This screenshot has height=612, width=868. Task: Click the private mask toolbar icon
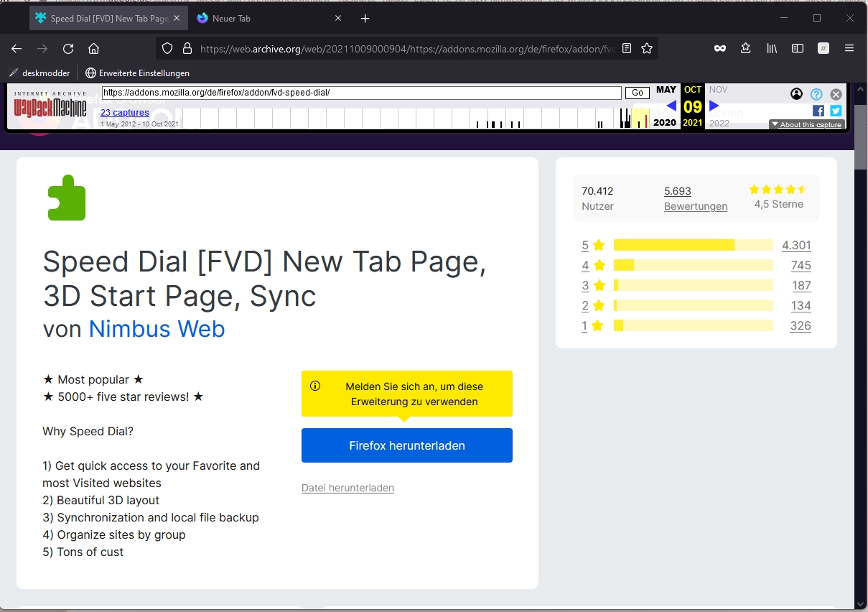tap(720, 49)
